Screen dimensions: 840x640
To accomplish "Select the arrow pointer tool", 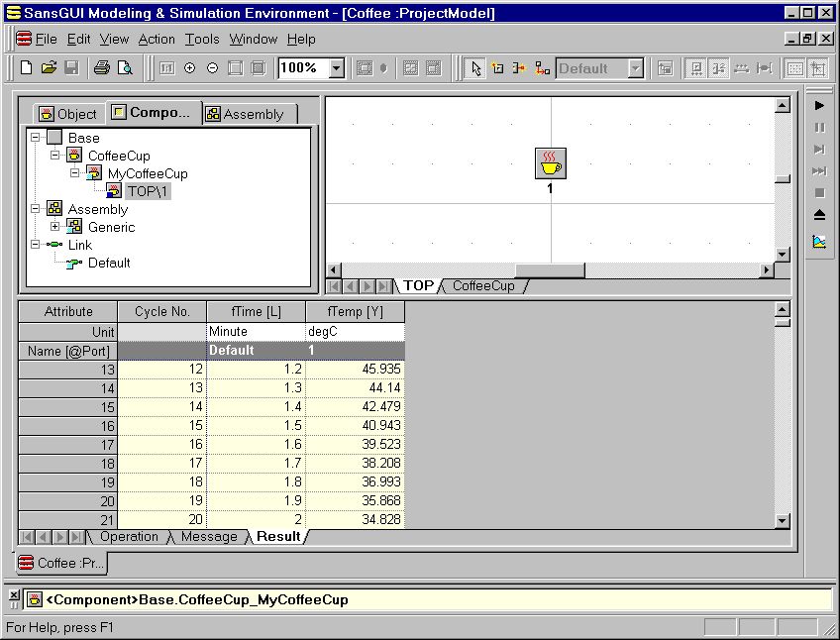I will click(475, 68).
